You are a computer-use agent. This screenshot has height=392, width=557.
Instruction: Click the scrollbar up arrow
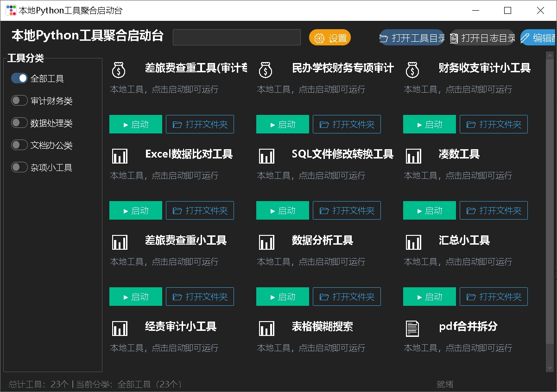coord(550,55)
